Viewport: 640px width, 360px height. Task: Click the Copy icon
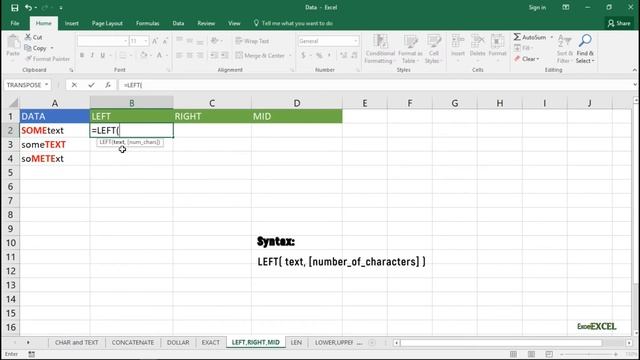(28, 48)
